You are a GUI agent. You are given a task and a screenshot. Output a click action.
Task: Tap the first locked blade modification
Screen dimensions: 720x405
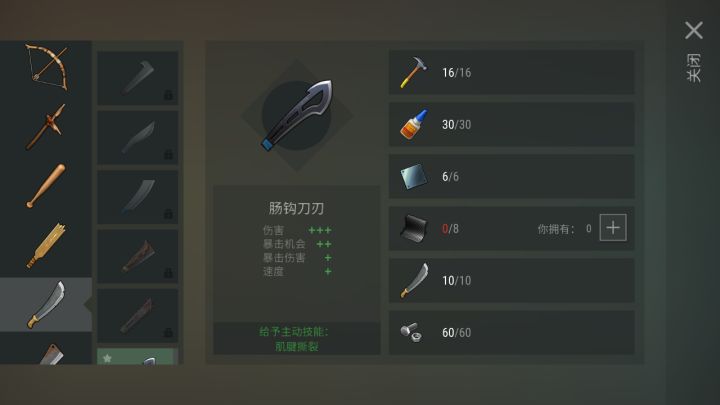[138, 78]
